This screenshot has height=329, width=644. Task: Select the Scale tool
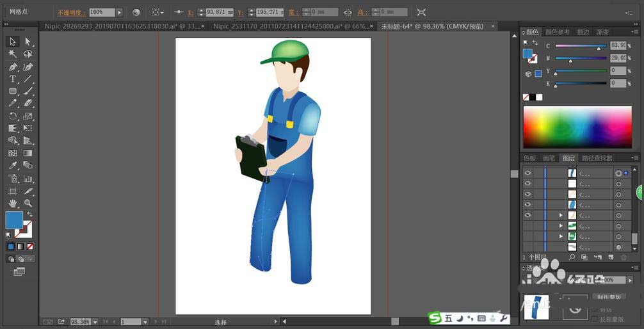coord(28,116)
